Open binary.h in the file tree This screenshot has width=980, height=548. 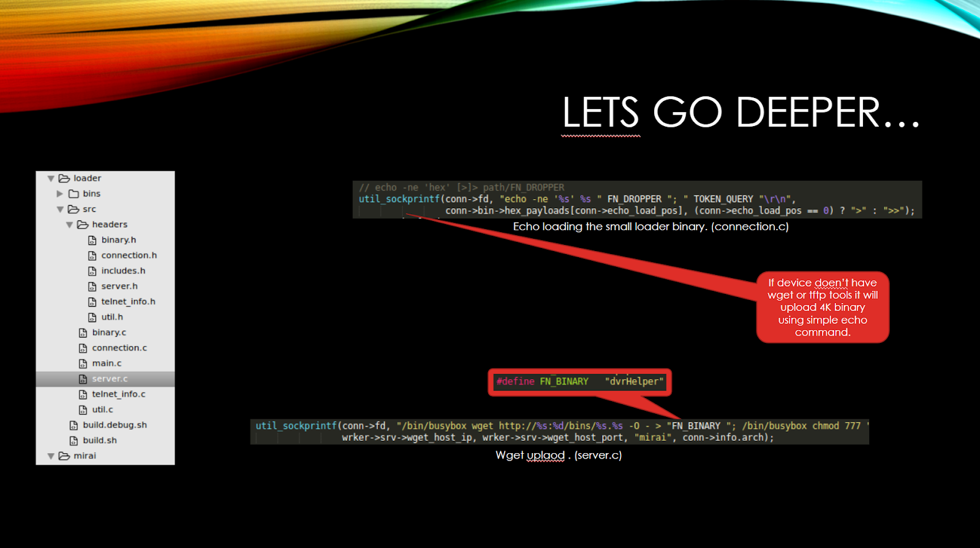[119, 240]
